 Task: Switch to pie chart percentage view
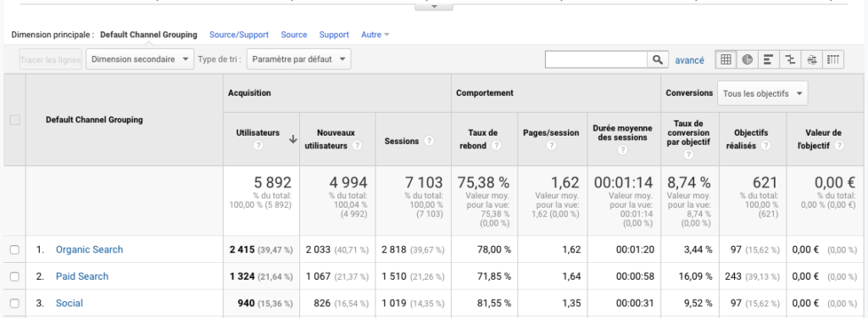coord(748,59)
